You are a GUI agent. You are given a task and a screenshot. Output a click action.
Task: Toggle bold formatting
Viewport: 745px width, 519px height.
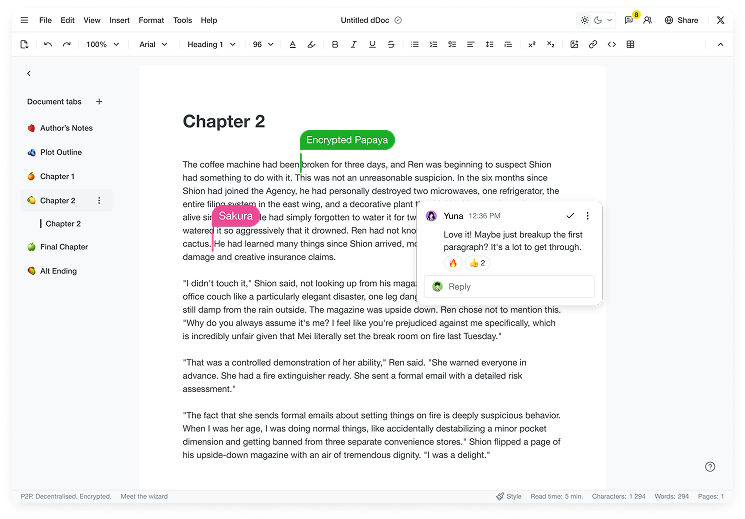pyautogui.click(x=335, y=44)
